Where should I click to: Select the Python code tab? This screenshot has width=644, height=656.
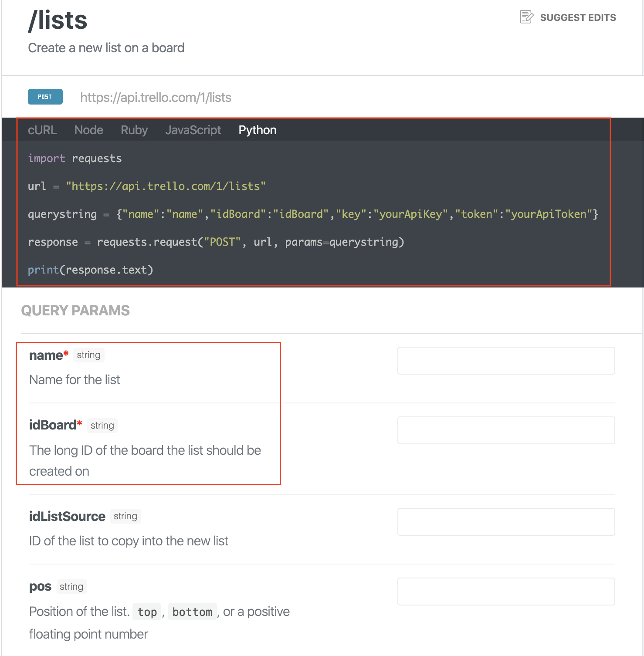pyautogui.click(x=258, y=130)
